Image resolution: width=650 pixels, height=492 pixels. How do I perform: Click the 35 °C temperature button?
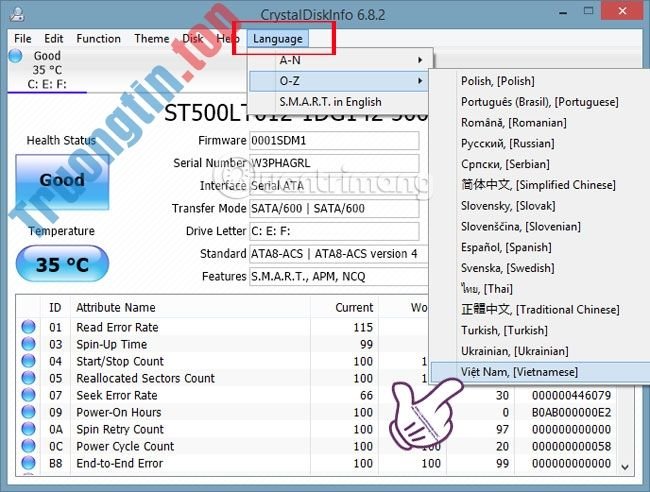[x=62, y=264]
